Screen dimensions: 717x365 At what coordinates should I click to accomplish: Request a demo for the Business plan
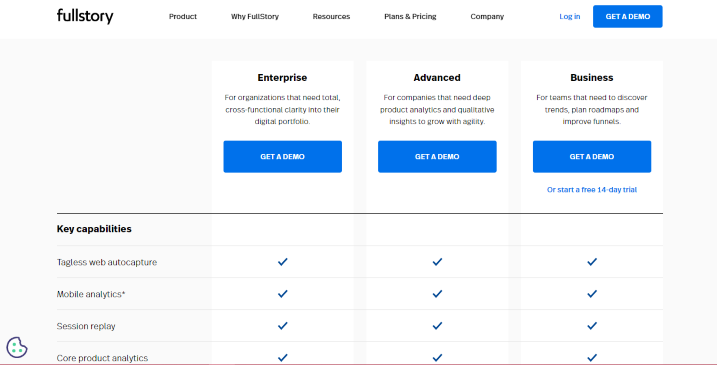point(592,156)
